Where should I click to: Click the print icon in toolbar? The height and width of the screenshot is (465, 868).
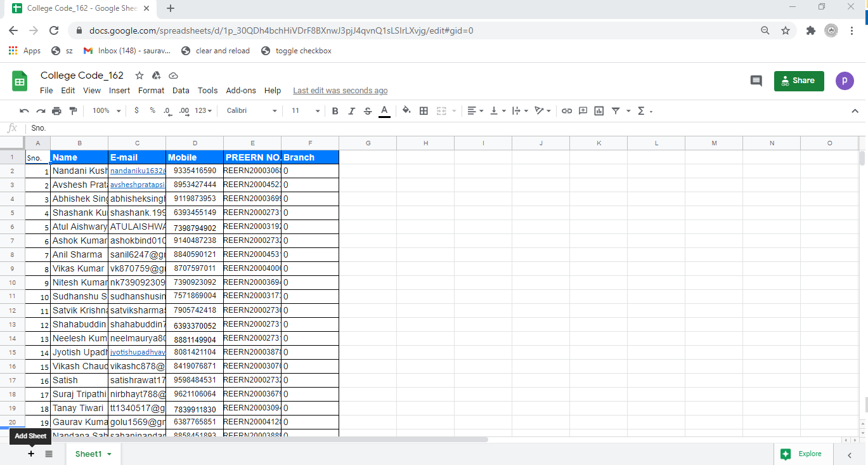tap(56, 111)
